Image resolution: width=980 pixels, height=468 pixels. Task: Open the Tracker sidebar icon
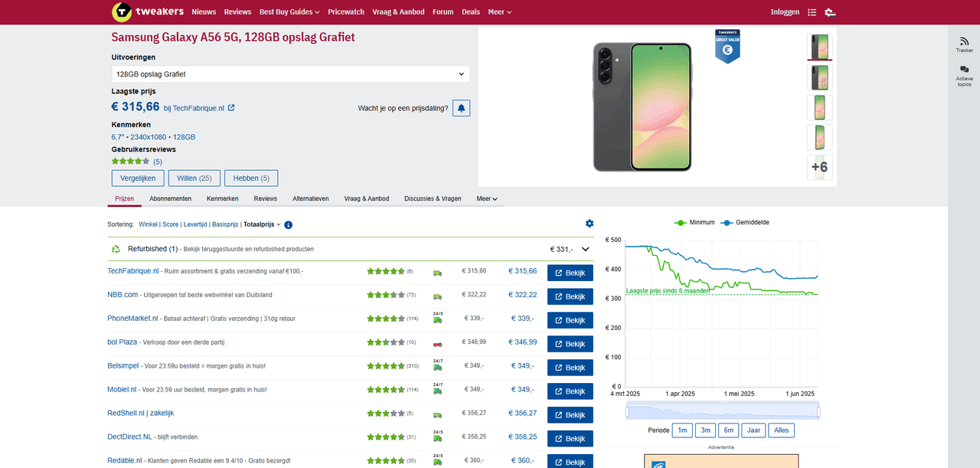963,42
